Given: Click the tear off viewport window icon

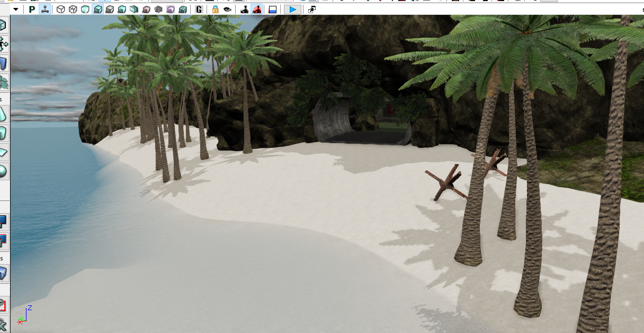Looking at the screenshot, I should coord(312,10).
